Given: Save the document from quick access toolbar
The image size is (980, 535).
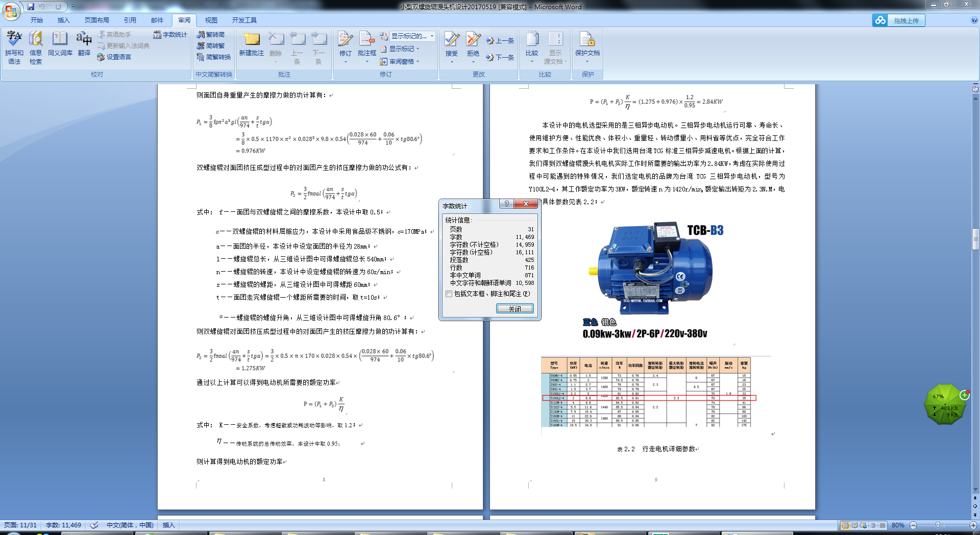Looking at the screenshot, I should [x=31, y=7].
